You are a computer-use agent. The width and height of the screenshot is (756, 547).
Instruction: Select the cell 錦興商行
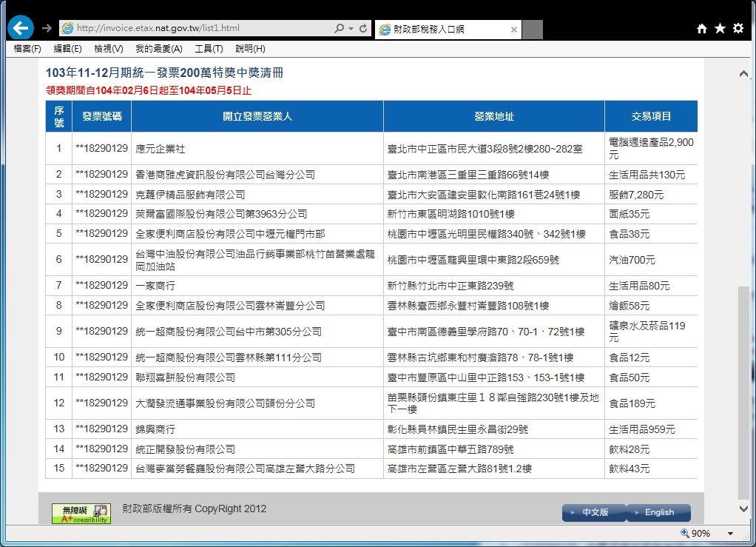click(257, 429)
